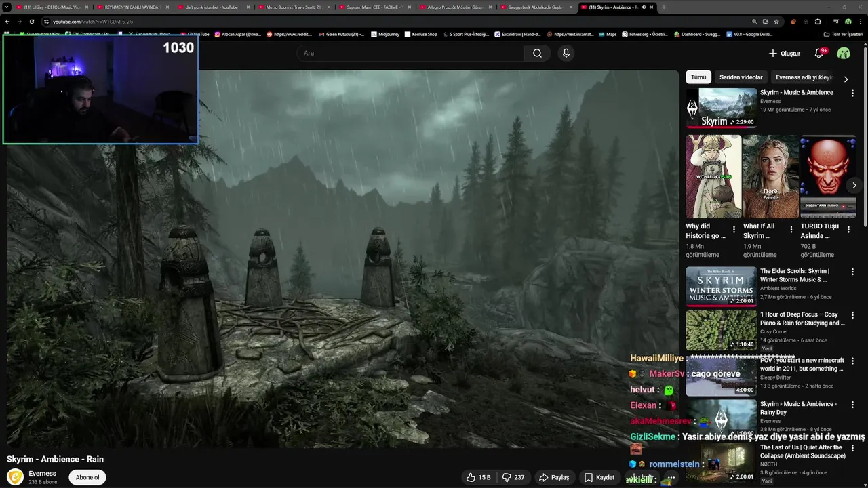Open the Gelen Kutusu (31) bookmark

pyautogui.click(x=341, y=34)
